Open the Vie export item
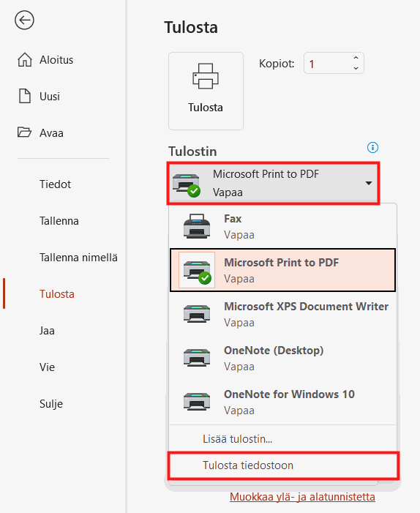 47,367
